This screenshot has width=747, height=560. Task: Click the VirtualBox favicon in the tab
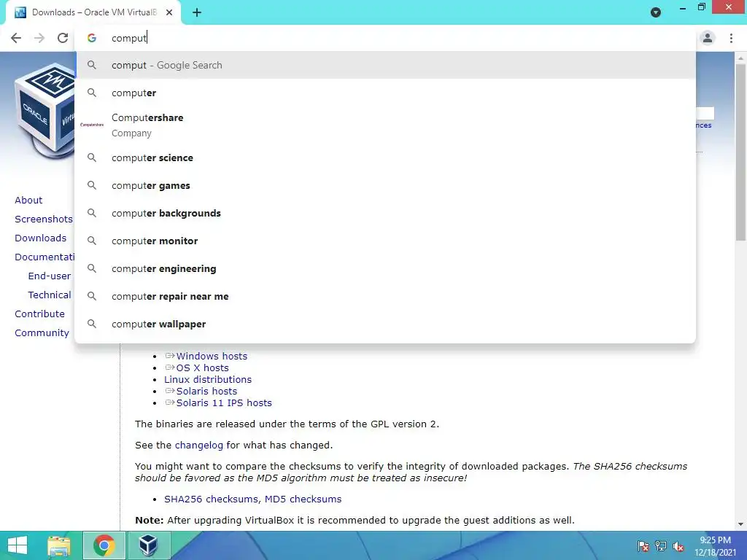point(20,12)
